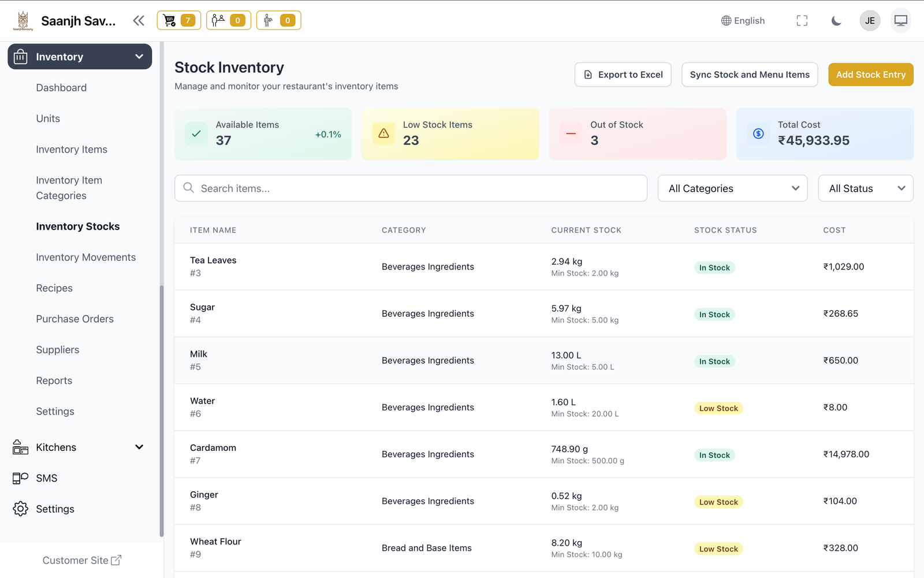Open Purchase Orders from the sidebar
The image size is (924, 578).
pyautogui.click(x=74, y=319)
